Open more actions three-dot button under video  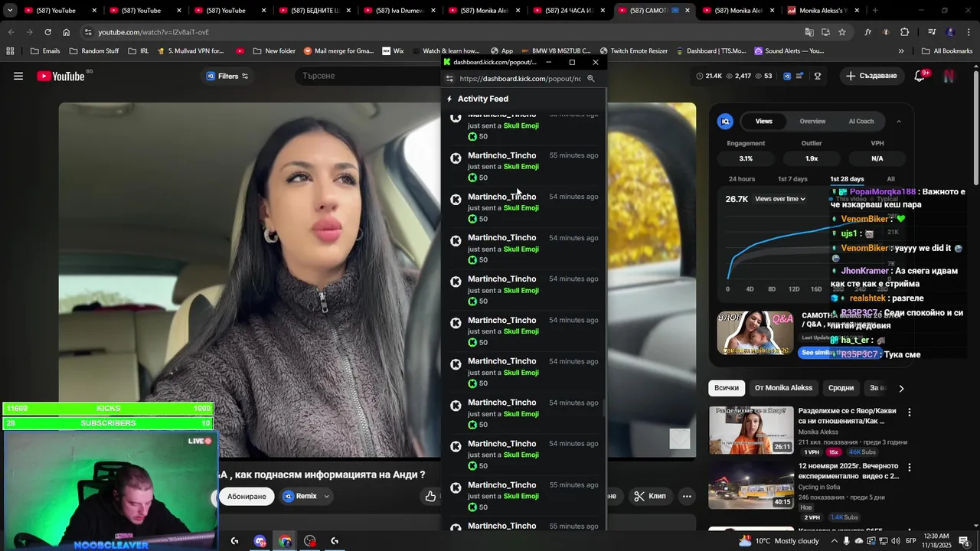click(687, 497)
